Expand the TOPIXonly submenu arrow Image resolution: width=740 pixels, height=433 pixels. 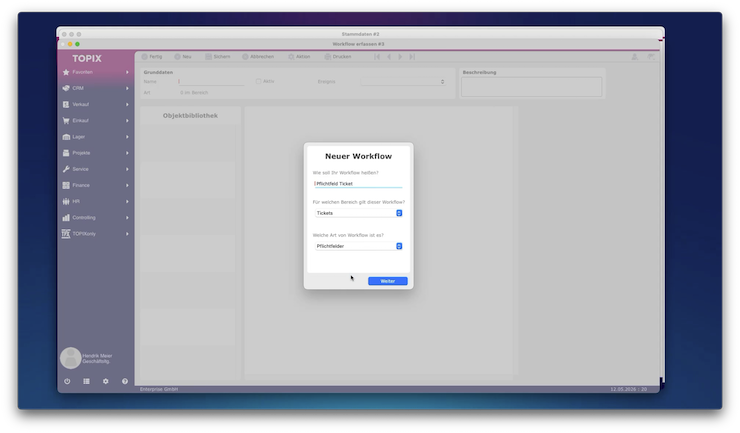click(127, 234)
